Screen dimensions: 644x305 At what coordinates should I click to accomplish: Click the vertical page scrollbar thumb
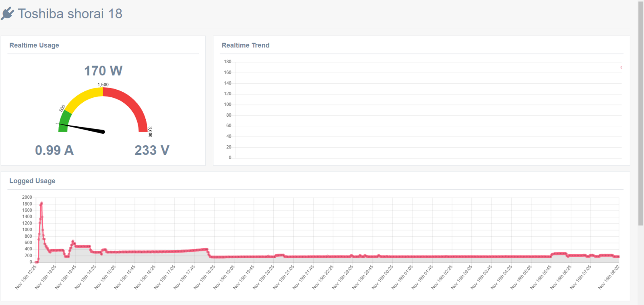click(x=641, y=113)
